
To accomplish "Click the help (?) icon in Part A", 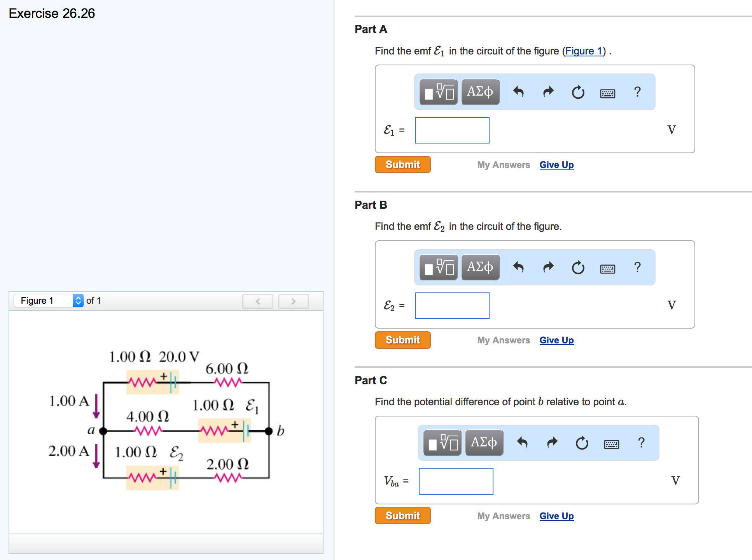I will pyautogui.click(x=637, y=92).
